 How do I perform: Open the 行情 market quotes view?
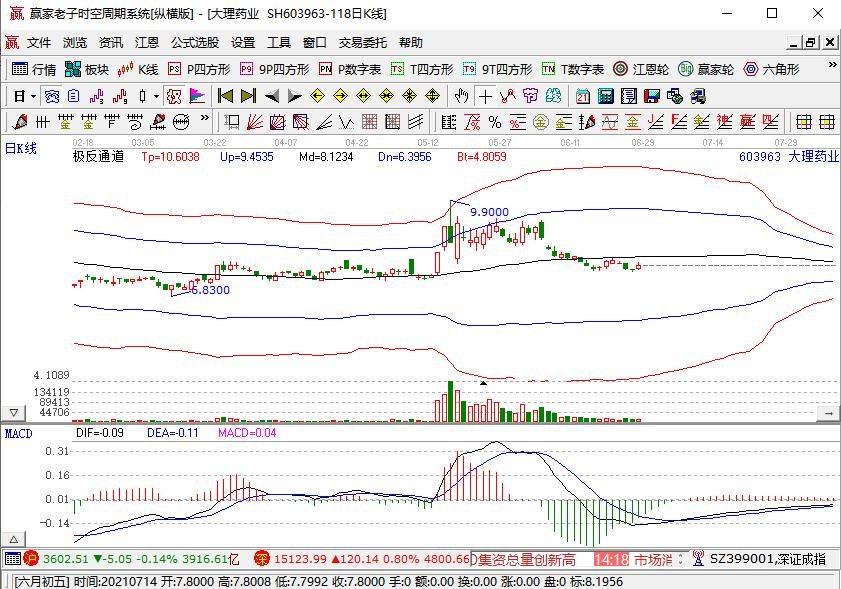pyautogui.click(x=34, y=69)
